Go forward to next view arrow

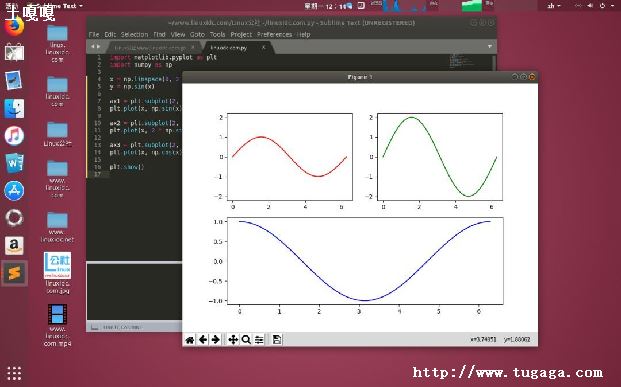[x=215, y=339]
